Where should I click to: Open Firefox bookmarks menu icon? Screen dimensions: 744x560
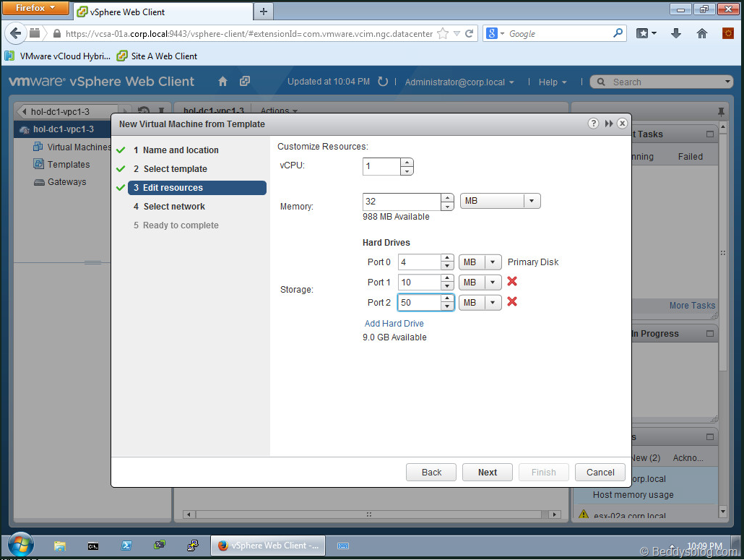(x=646, y=33)
